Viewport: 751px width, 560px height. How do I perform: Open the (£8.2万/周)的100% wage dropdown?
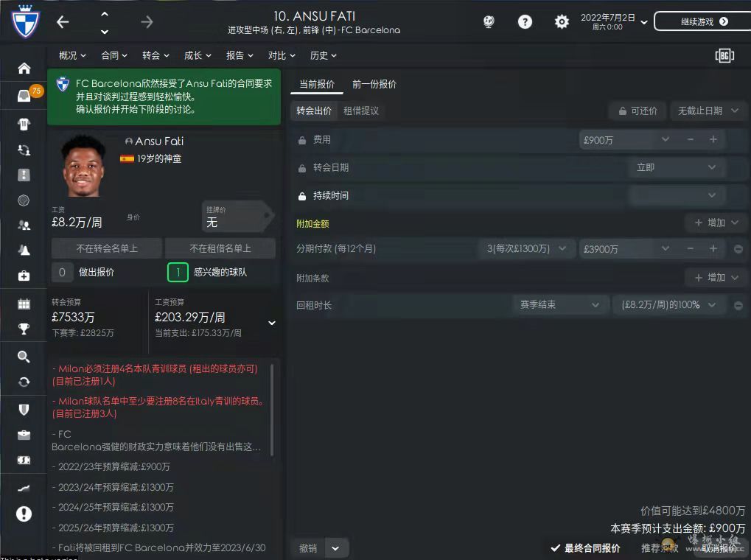pyautogui.click(x=668, y=304)
